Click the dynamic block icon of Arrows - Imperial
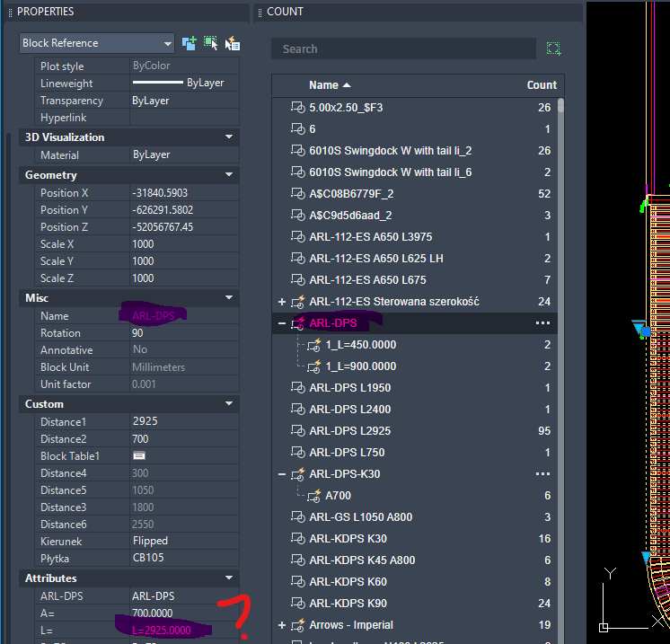 point(298,625)
